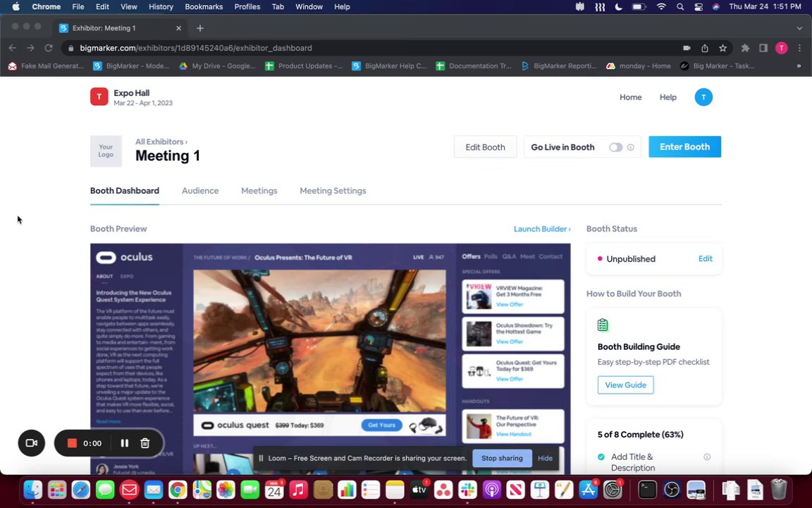The image size is (812, 508).
Task: Hide the Loom screen sharing bar
Action: point(545,458)
